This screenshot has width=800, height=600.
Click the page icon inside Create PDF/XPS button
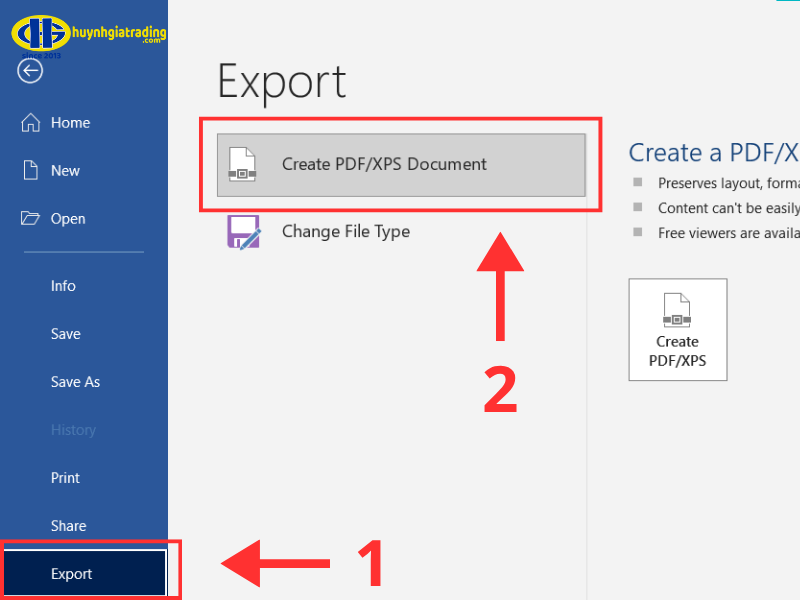(x=677, y=311)
